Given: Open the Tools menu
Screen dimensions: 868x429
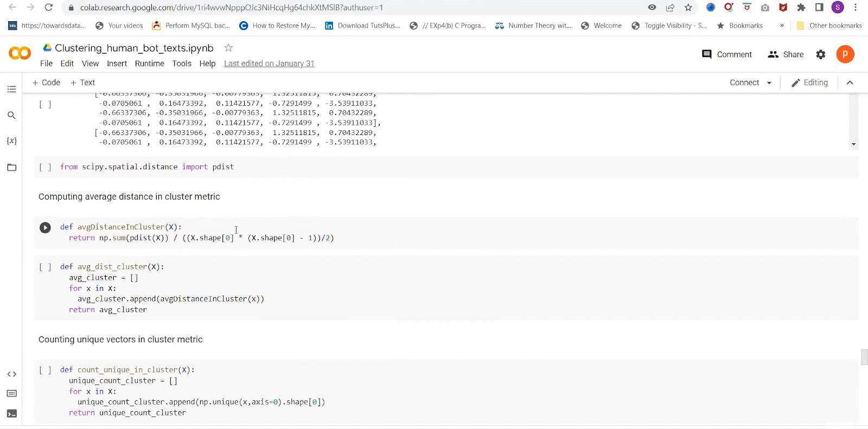Looking at the screenshot, I should point(182,63).
